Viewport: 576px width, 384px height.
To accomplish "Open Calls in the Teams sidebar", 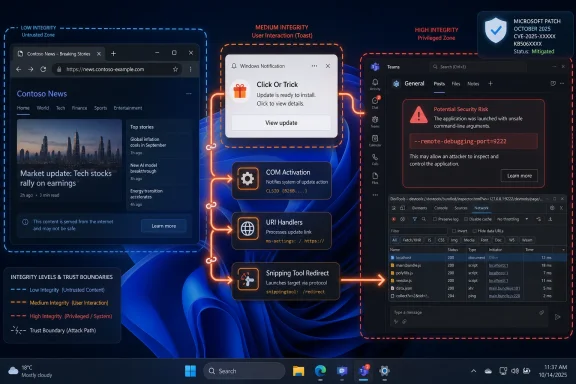I will click(375, 159).
